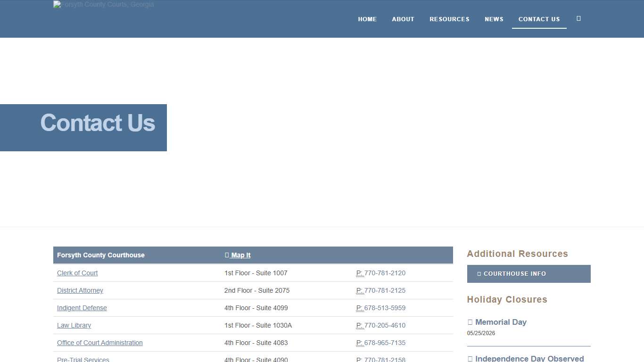Viewport: 644px width, 362px height.
Task: Open the Clerk of Court link
Action: (77, 273)
